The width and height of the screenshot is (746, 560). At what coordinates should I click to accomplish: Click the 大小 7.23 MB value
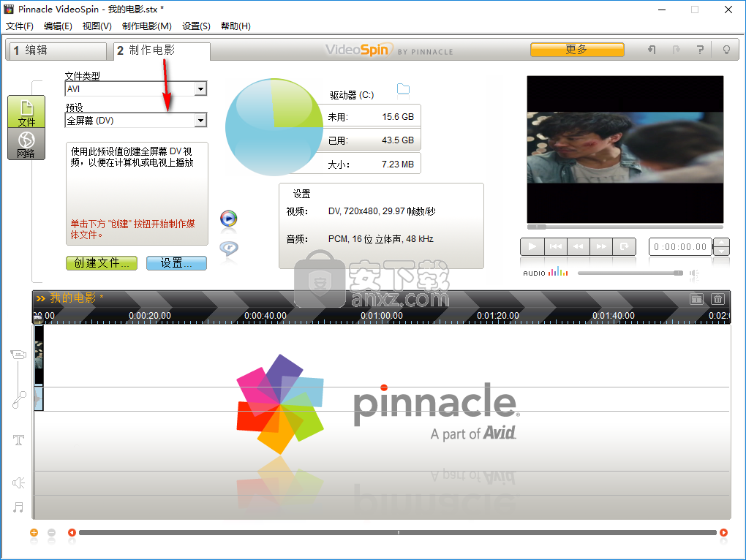click(398, 164)
